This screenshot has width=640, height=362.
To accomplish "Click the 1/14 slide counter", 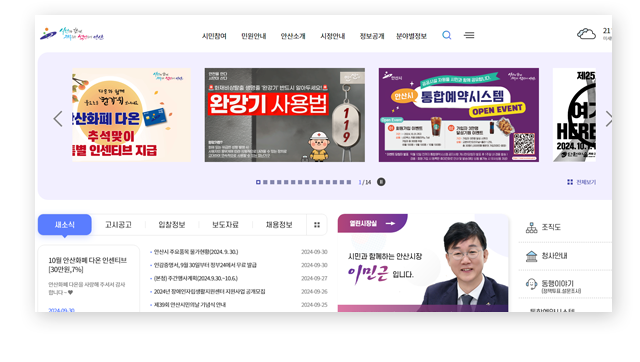I will click(364, 182).
